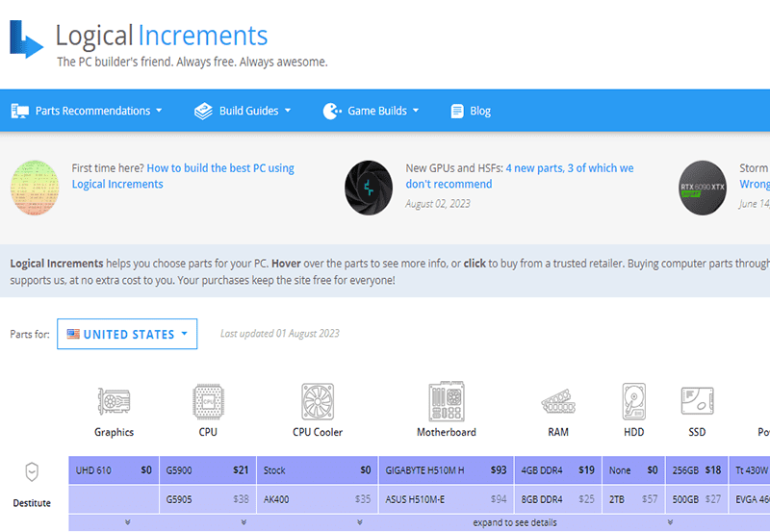Select 8GB DDR4 RAM cell
Viewport: 770px width, 532px height.
558,499
